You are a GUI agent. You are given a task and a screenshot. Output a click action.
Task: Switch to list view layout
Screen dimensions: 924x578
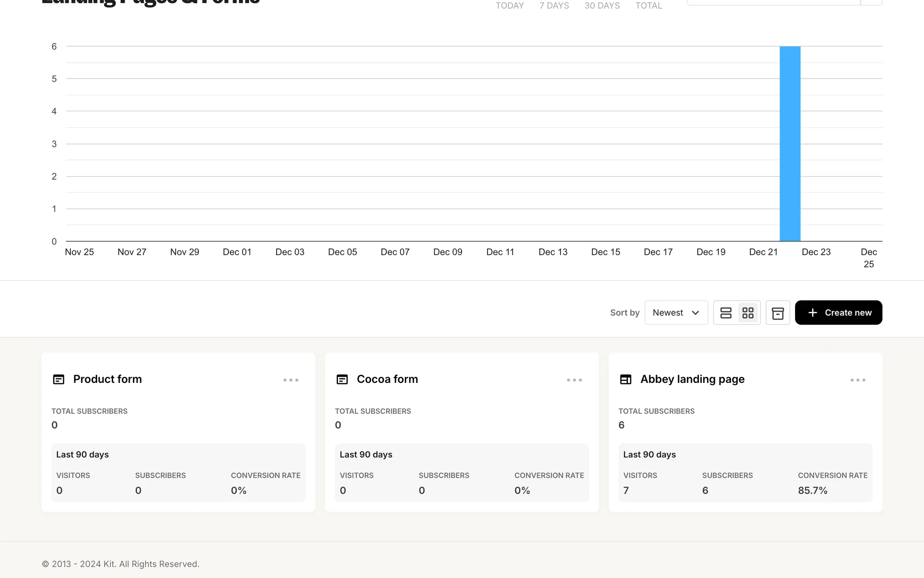(726, 313)
